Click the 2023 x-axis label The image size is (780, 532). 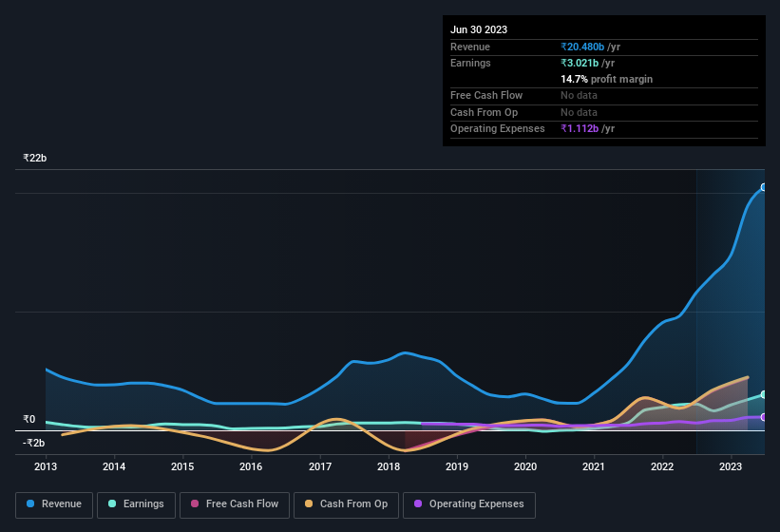[731, 466]
